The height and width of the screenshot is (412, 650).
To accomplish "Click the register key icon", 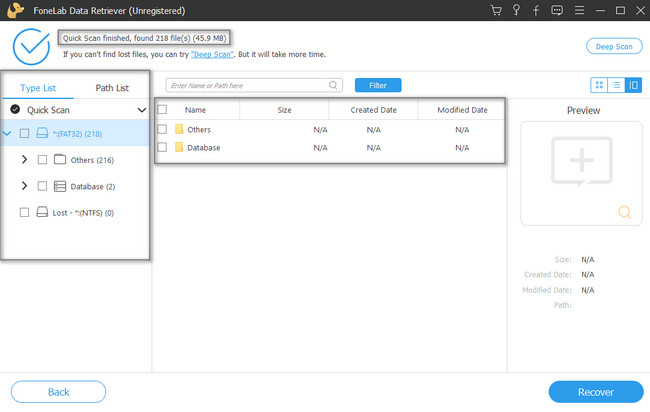I will click(x=516, y=10).
